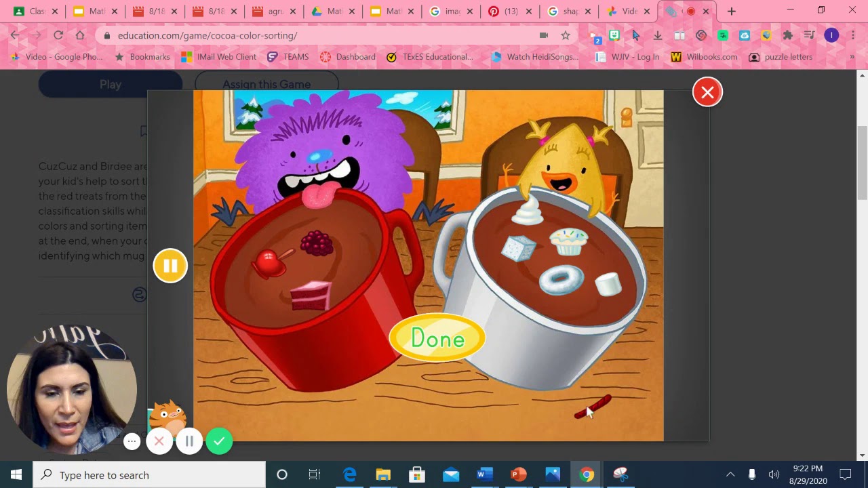Pause the screen recording

point(189,441)
